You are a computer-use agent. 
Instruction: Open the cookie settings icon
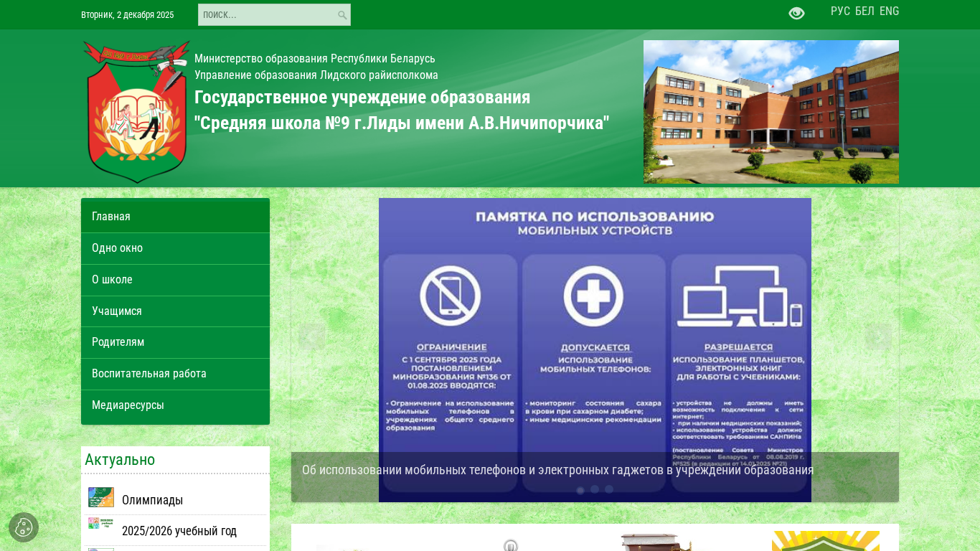(x=24, y=527)
